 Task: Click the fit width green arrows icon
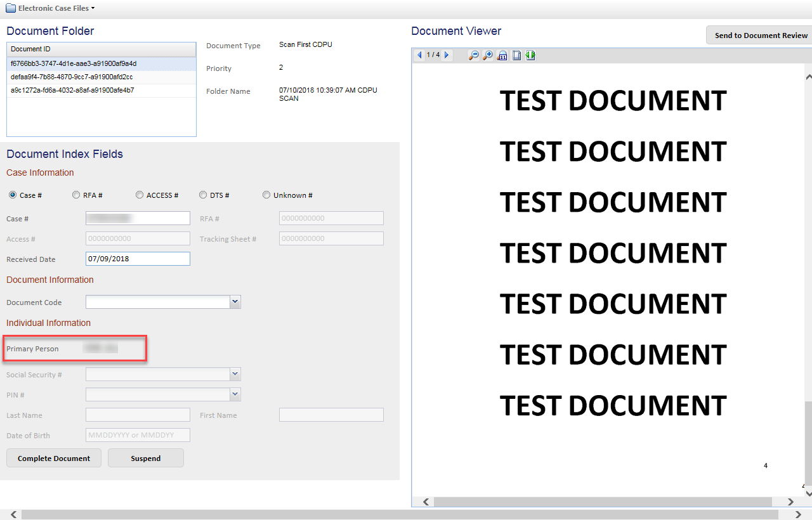[x=530, y=55]
